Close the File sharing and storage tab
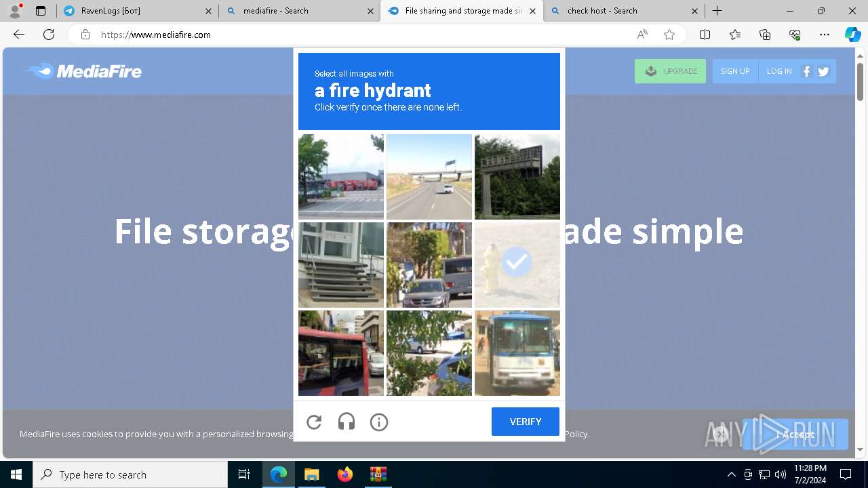 pos(532,11)
